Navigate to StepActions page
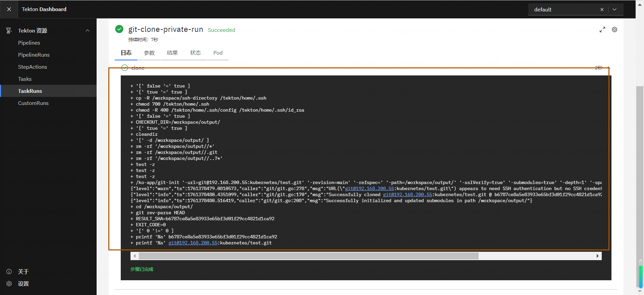The width and height of the screenshot is (644, 295). click(x=33, y=67)
